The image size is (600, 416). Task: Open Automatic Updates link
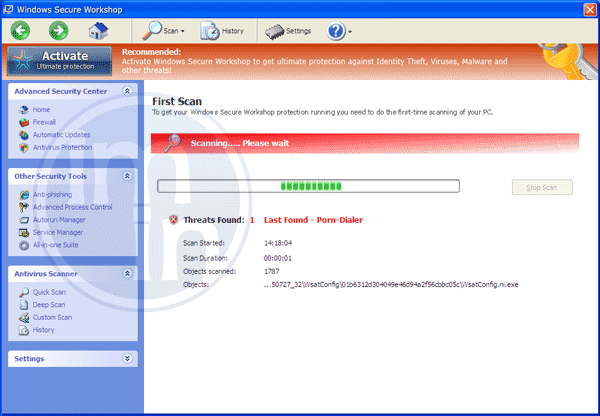click(x=61, y=135)
